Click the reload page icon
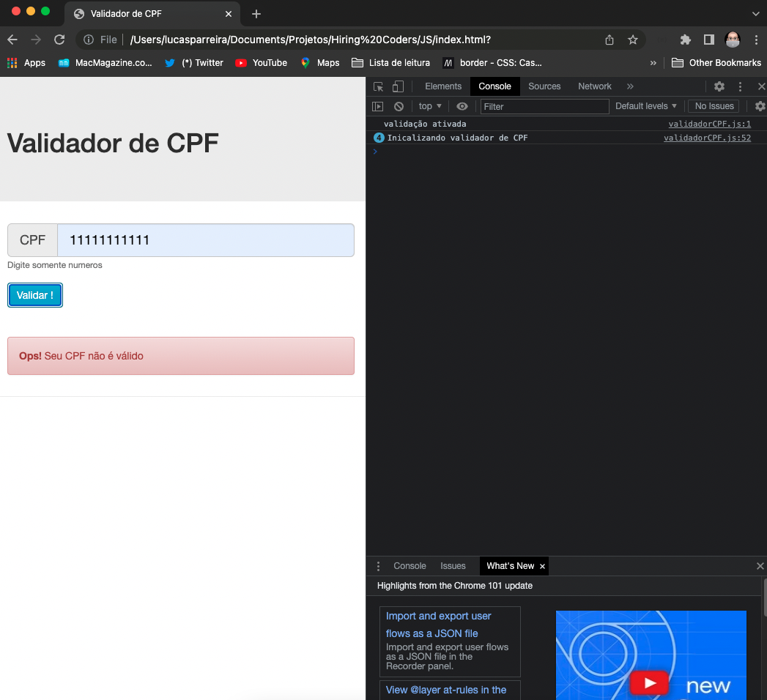 pos(59,40)
